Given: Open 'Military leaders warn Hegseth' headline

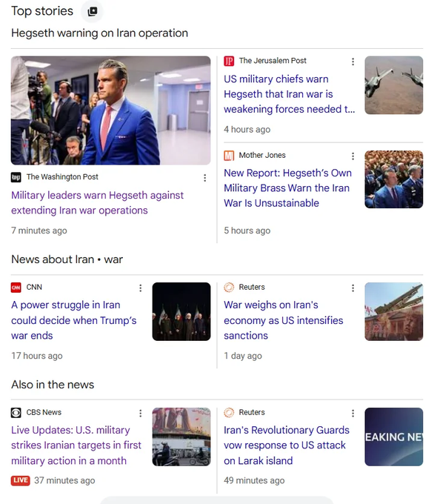Looking at the screenshot, I should coord(97,203).
